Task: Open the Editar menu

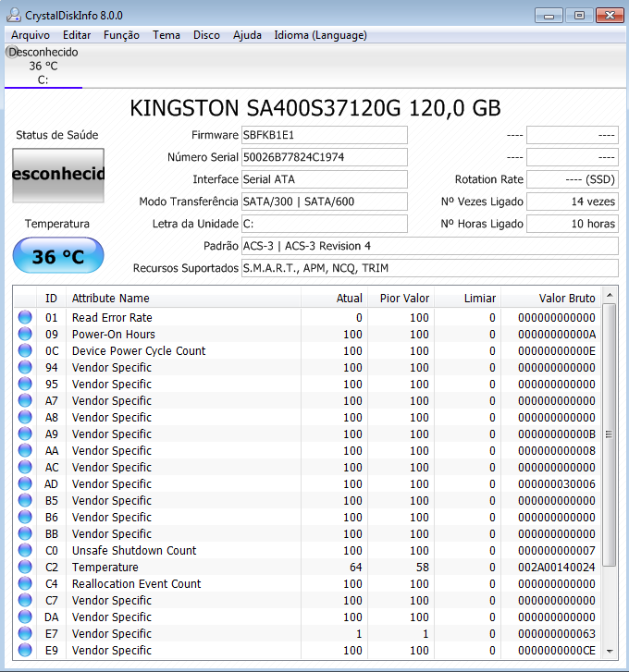Action: [77, 35]
